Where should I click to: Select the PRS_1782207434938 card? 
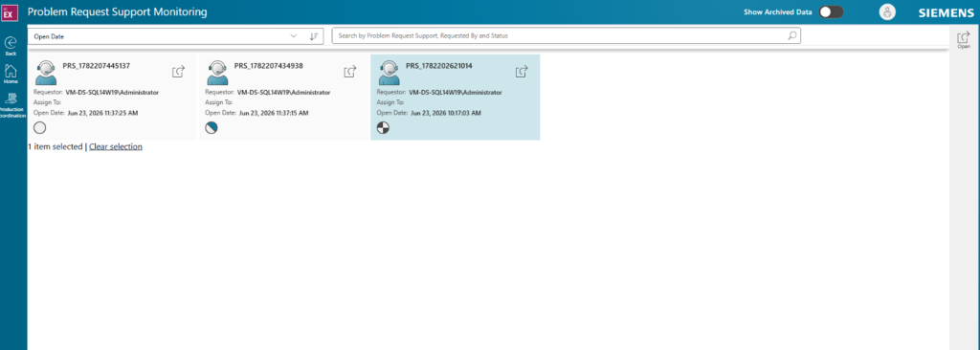click(283, 97)
